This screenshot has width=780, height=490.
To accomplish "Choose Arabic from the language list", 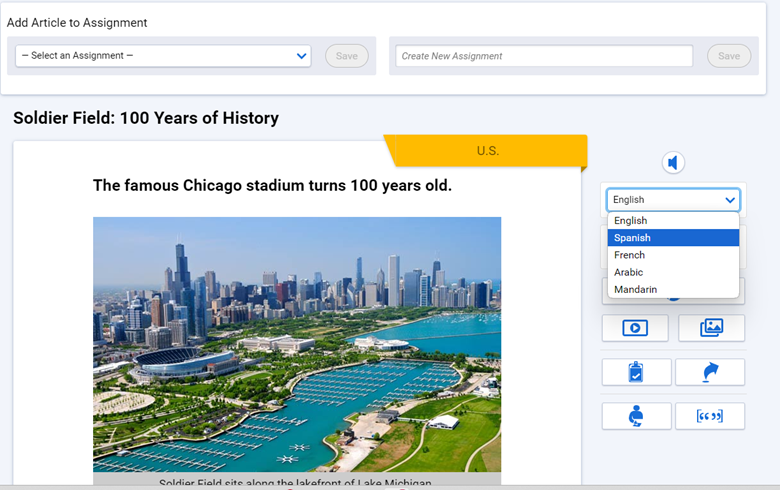I will [673, 272].
